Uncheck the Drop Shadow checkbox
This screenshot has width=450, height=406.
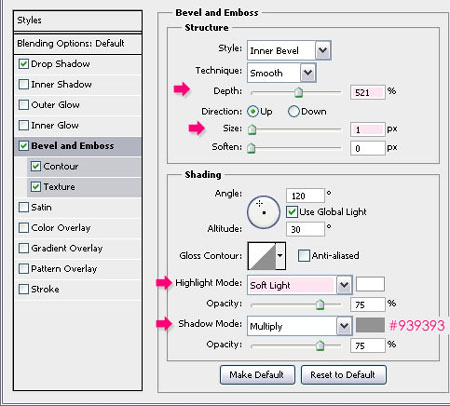[x=24, y=64]
